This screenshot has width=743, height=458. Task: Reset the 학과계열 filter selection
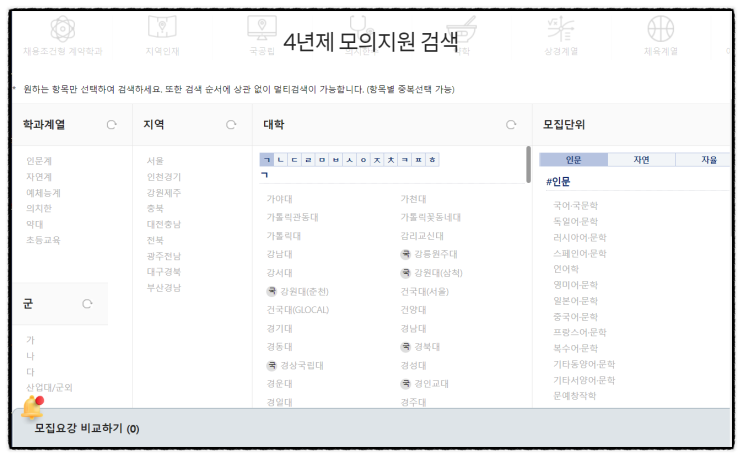[x=111, y=125]
